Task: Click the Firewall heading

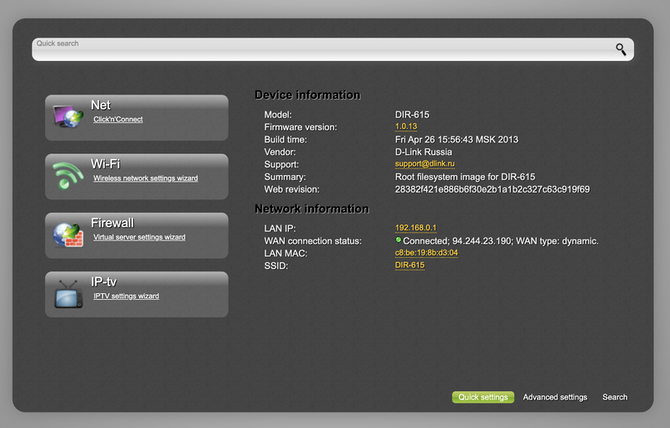Action: tap(112, 223)
